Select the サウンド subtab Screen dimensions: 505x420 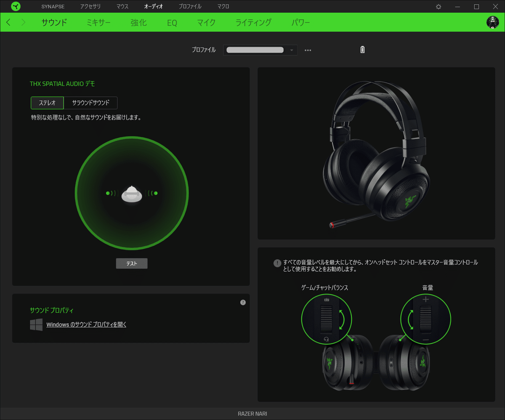pyautogui.click(x=54, y=23)
